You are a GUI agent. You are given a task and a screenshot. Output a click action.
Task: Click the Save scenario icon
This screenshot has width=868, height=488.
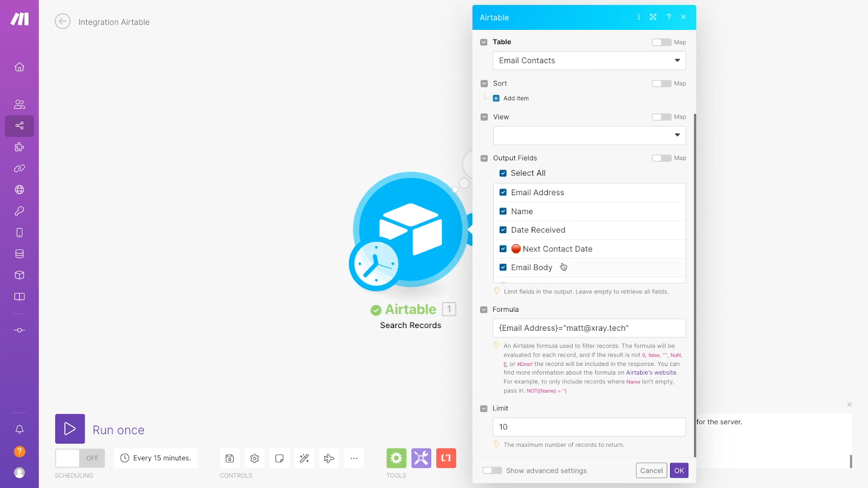[x=229, y=459]
